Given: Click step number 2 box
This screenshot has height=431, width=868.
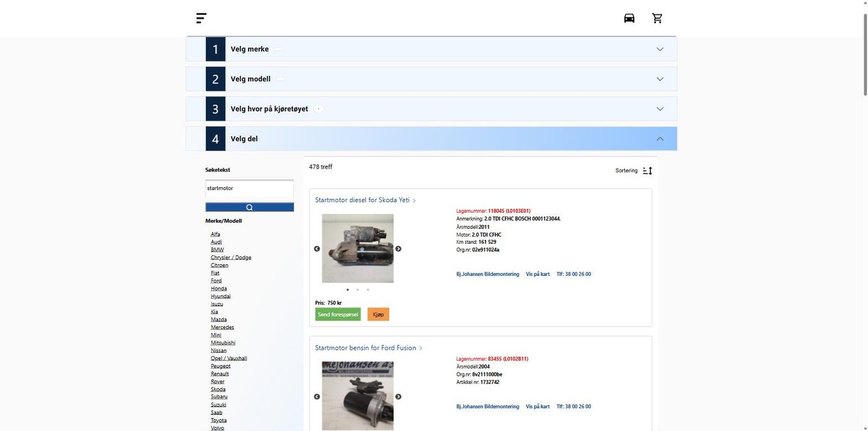Looking at the screenshot, I should click(x=215, y=79).
